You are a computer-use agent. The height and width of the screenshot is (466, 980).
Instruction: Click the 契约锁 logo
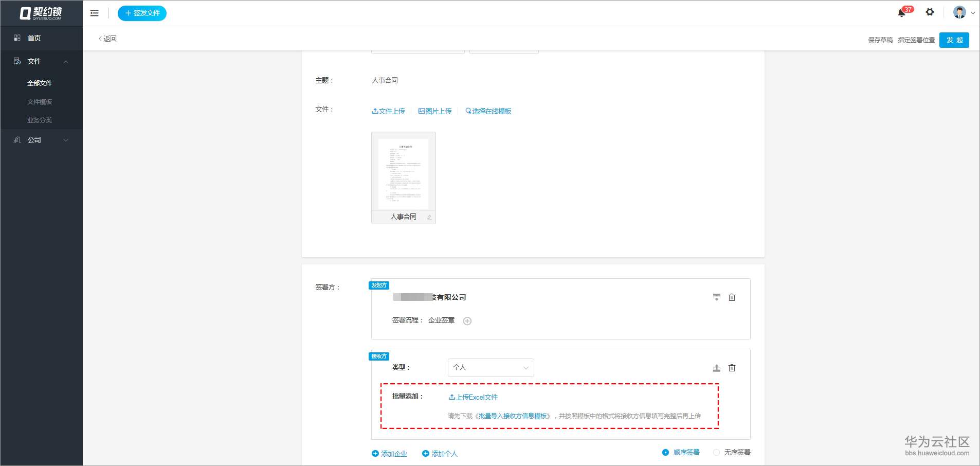pyautogui.click(x=41, y=13)
